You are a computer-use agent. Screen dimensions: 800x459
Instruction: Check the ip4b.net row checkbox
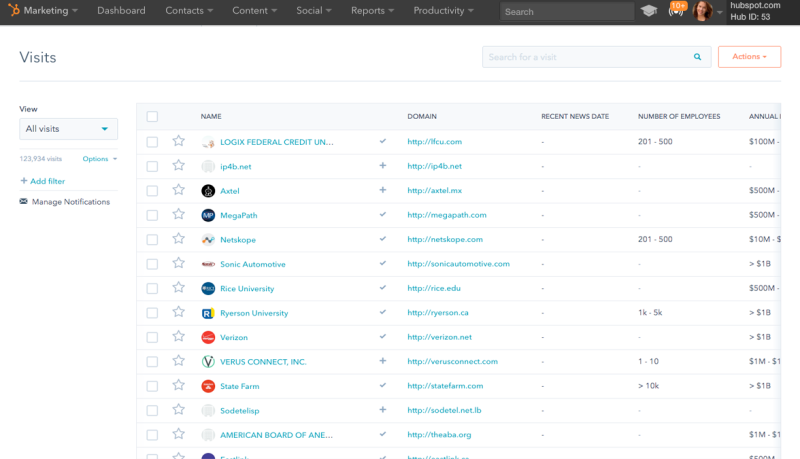coord(152,166)
